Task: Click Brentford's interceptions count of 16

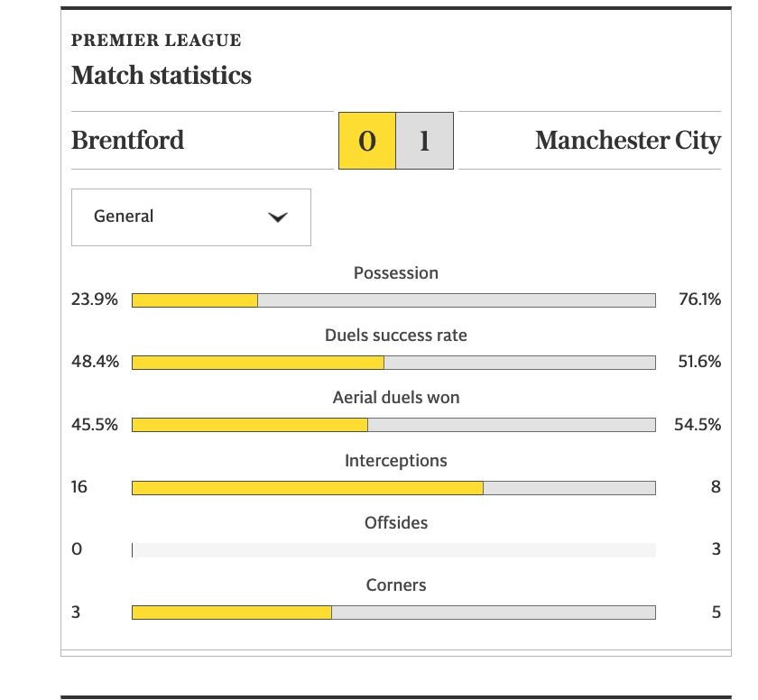Action: (x=79, y=487)
